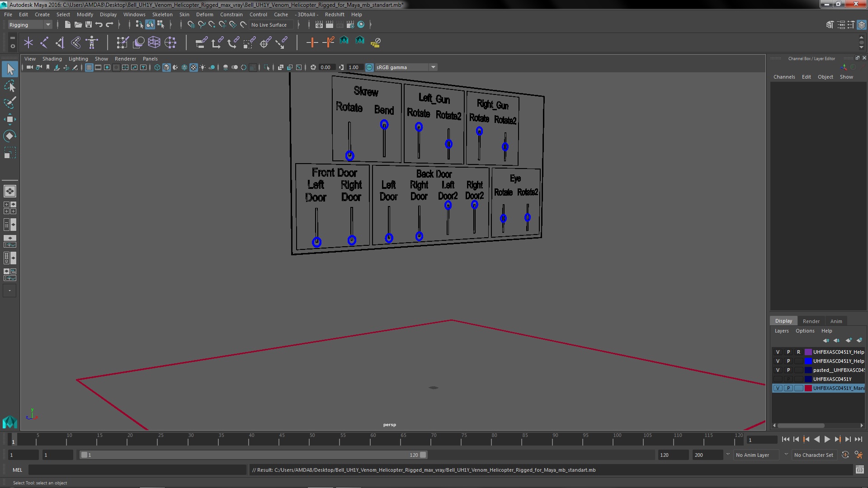The image size is (868, 488).
Task: Click the No Anim Layer button
Action: tap(752, 455)
